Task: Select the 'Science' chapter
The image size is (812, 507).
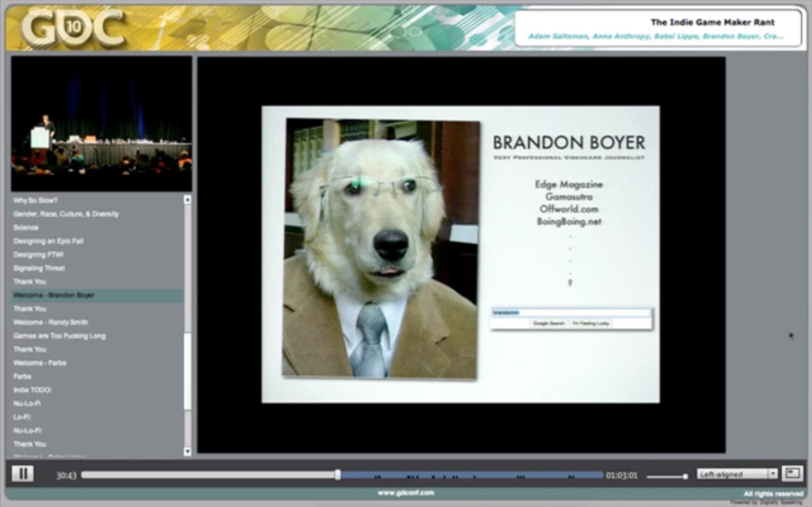Action: point(26,228)
